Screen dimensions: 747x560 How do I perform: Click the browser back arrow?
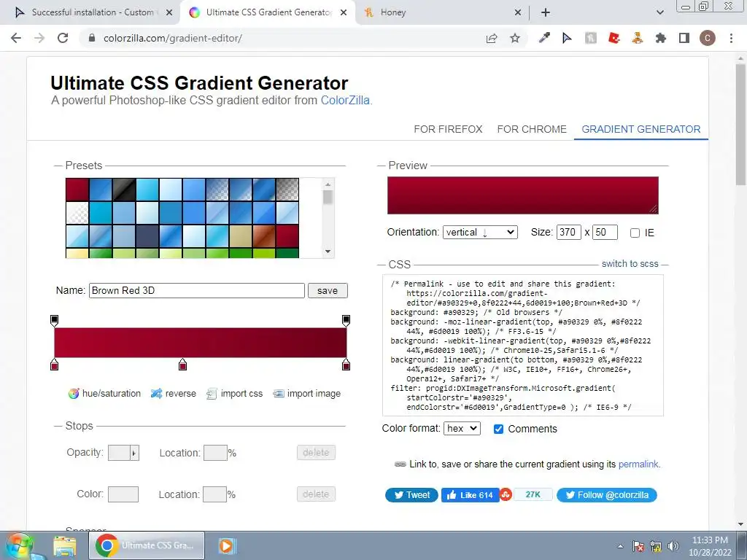[16, 38]
